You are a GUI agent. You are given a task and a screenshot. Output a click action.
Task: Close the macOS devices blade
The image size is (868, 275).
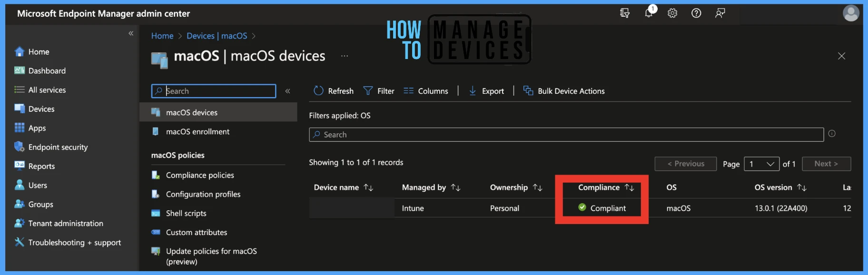(x=841, y=56)
